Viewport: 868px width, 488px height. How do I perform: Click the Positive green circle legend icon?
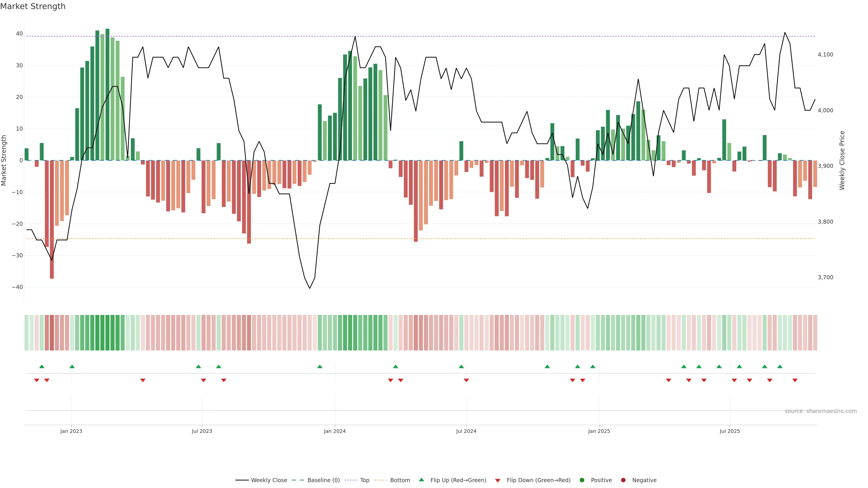pyautogui.click(x=582, y=480)
